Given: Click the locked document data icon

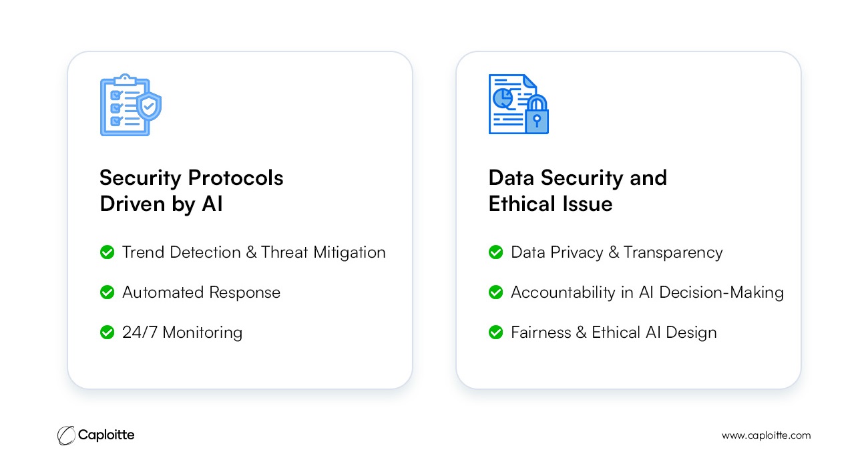Looking at the screenshot, I should click(x=519, y=104).
